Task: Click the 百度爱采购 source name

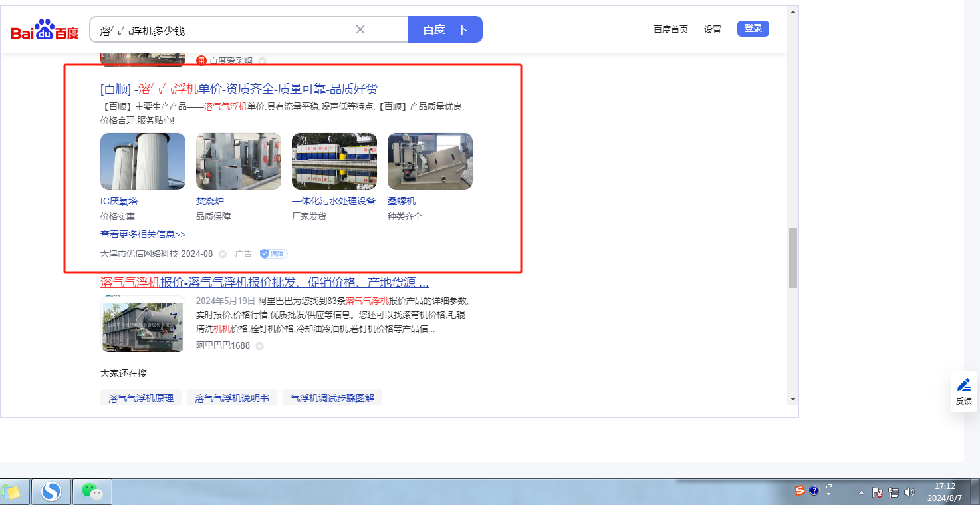Action: pyautogui.click(x=231, y=61)
